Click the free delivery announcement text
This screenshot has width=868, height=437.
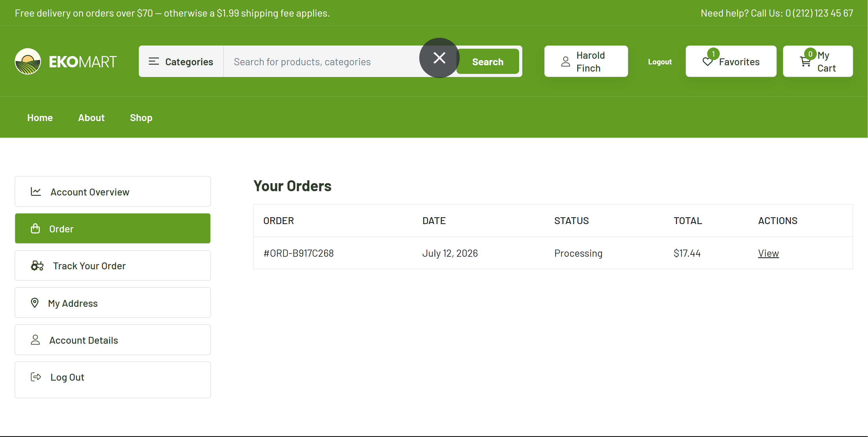pos(172,13)
